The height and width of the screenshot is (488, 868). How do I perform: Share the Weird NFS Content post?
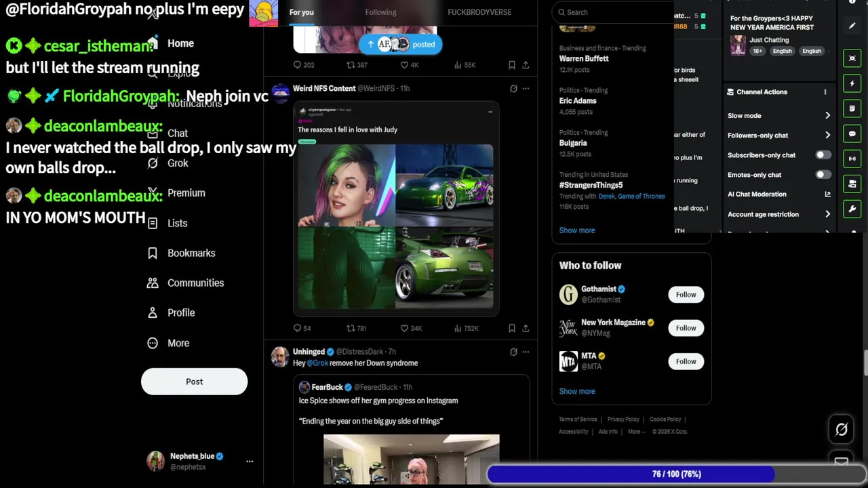(526, 328)
